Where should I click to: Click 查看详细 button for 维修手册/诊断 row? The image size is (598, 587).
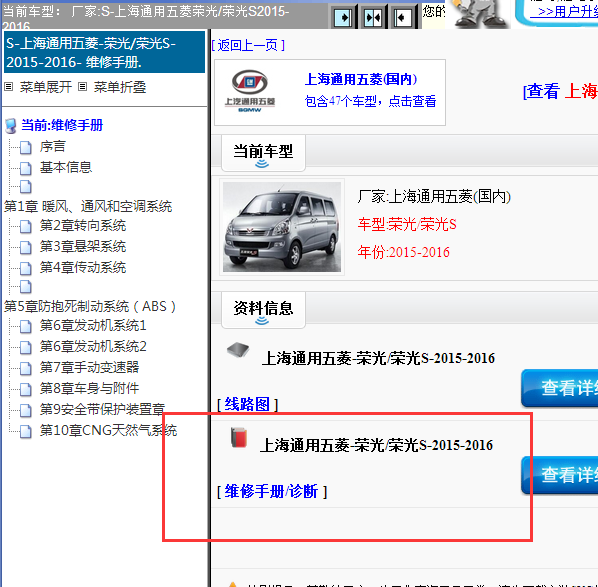560,475
